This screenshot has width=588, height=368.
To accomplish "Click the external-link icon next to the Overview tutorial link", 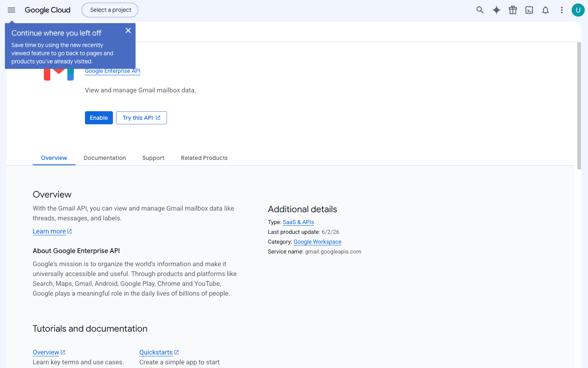I will pos(63,352).
